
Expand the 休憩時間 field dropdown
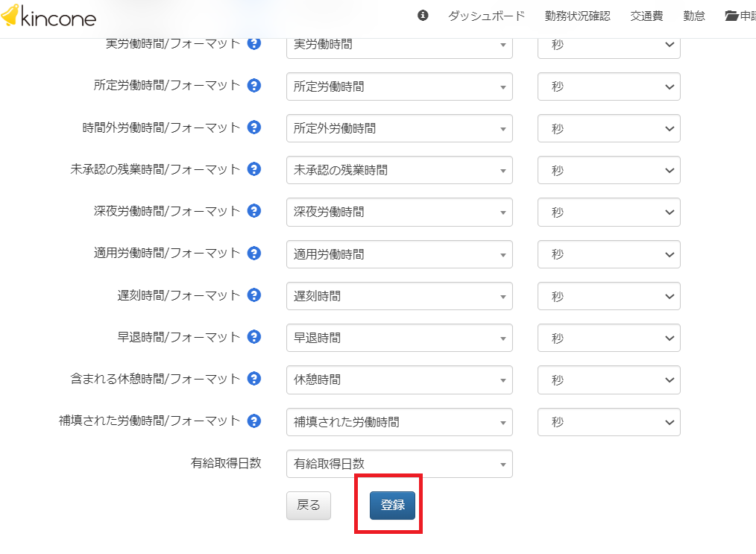click(399, 380)
